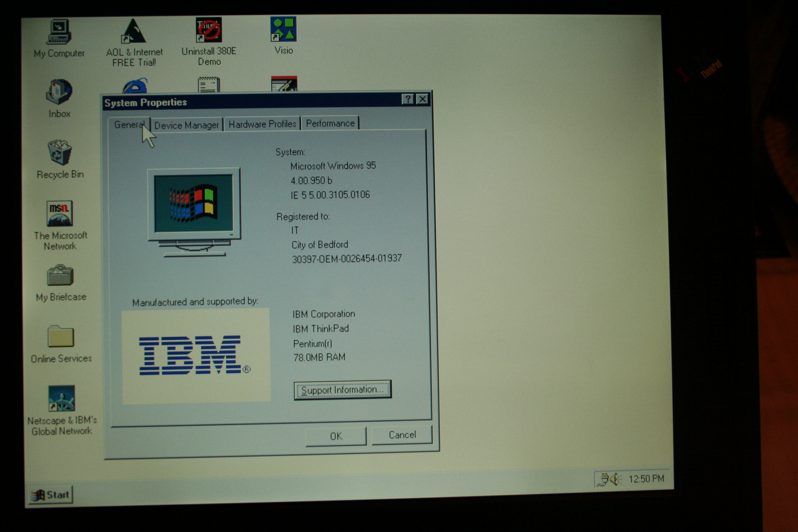Open the Start menu
This screenshot has width=798, height=532.
(51, 495)
